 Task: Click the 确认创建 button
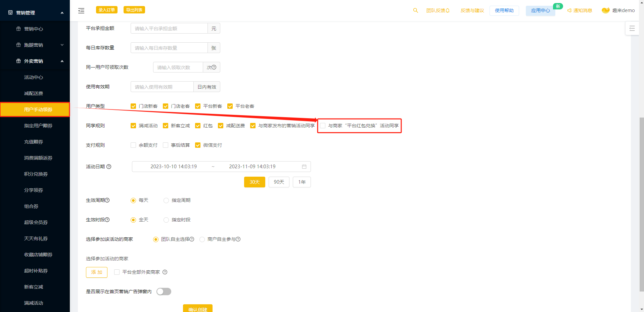[x=198, y=308]
